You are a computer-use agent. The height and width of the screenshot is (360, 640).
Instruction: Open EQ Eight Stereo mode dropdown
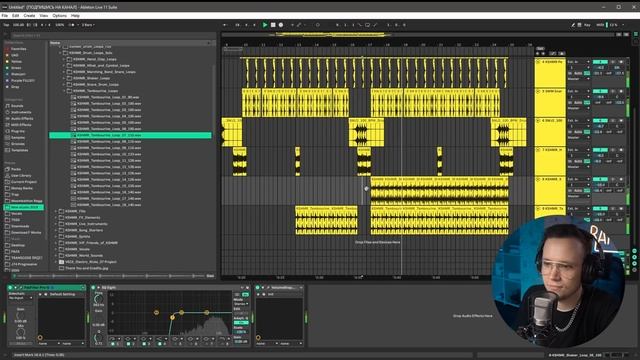[241, 304]
